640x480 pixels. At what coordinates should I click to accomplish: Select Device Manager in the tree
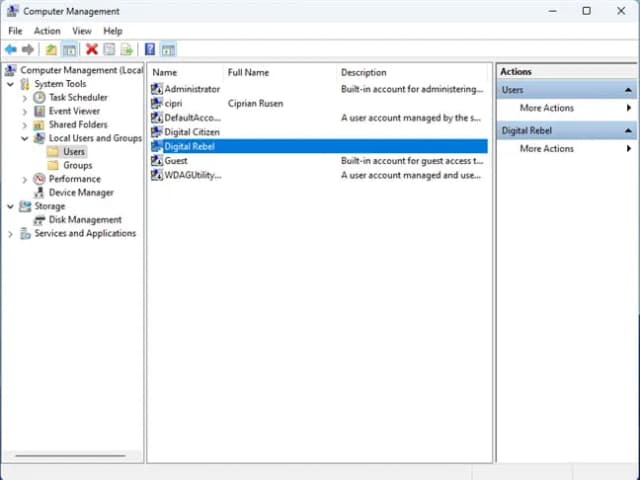pyautogui.click(x=81, y=192)
